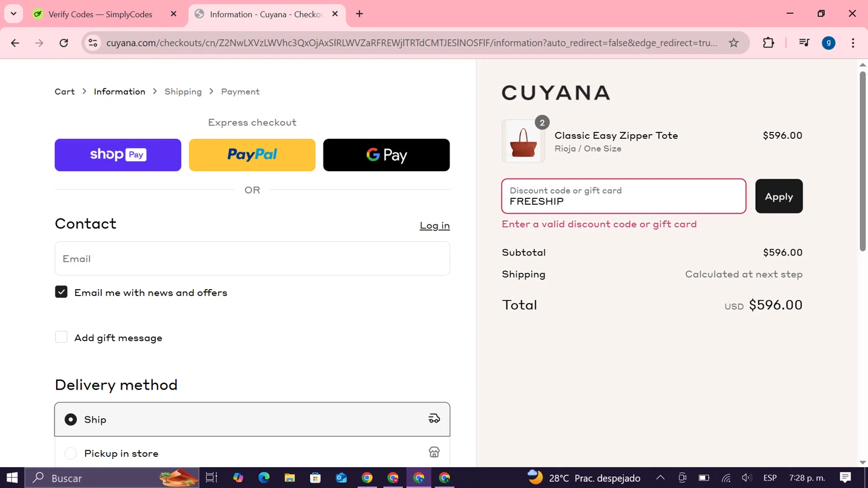Open Microsoft Store from taskbar

click(x=315, y=478)
